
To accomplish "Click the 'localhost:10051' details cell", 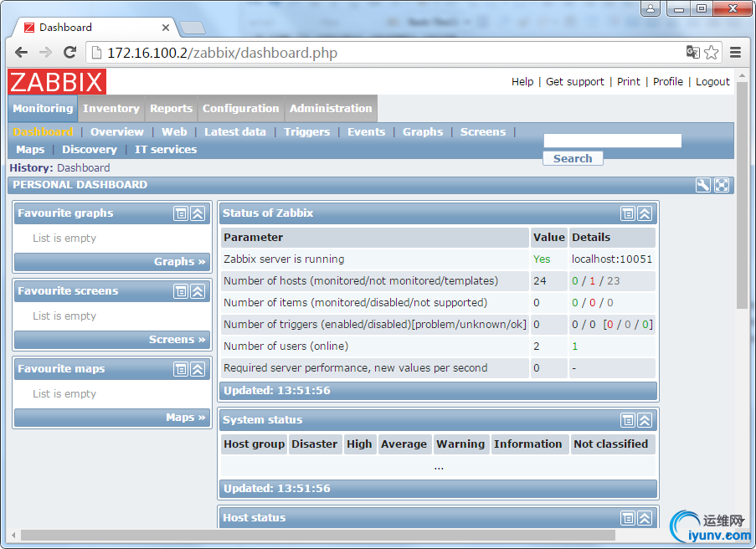I will pyautogui.click(x=612, y=259).
